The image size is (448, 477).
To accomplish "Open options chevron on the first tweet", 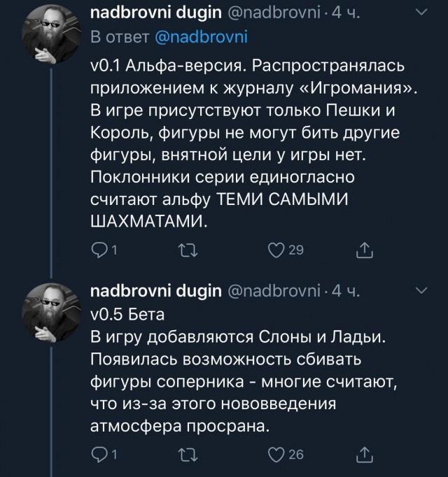I will 422,11.
